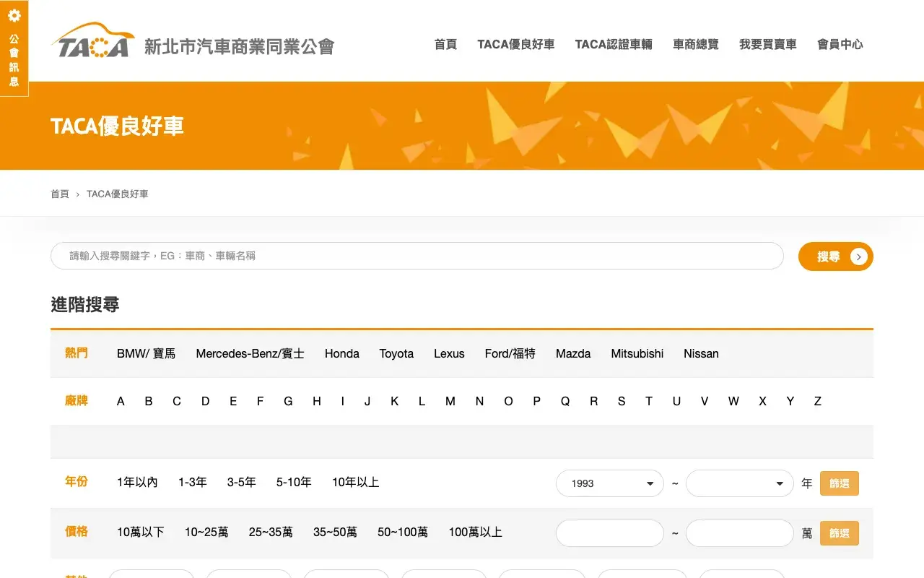Select brand letter J
This screenshot has height=578, width=924.
point(367,401)
